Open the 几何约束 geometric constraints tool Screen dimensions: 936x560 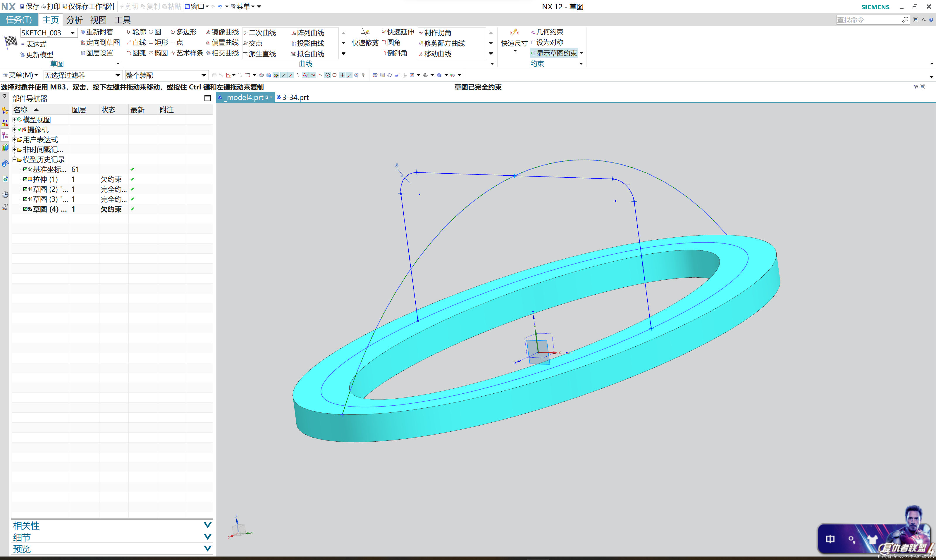(547, 32)
